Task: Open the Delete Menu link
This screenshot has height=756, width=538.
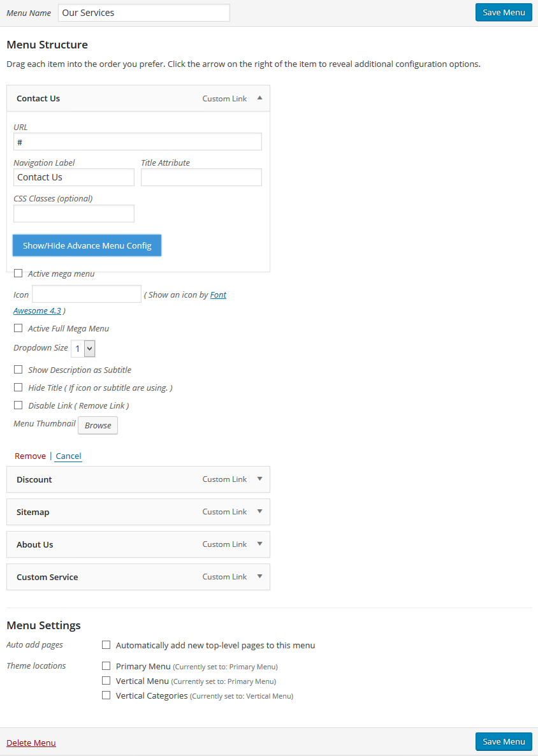Action: tap(31, 743)
